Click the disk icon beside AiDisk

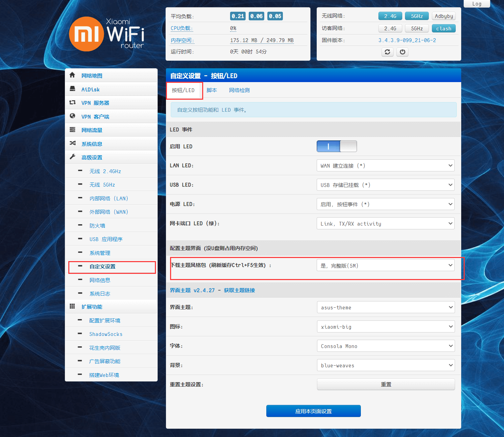72,89
